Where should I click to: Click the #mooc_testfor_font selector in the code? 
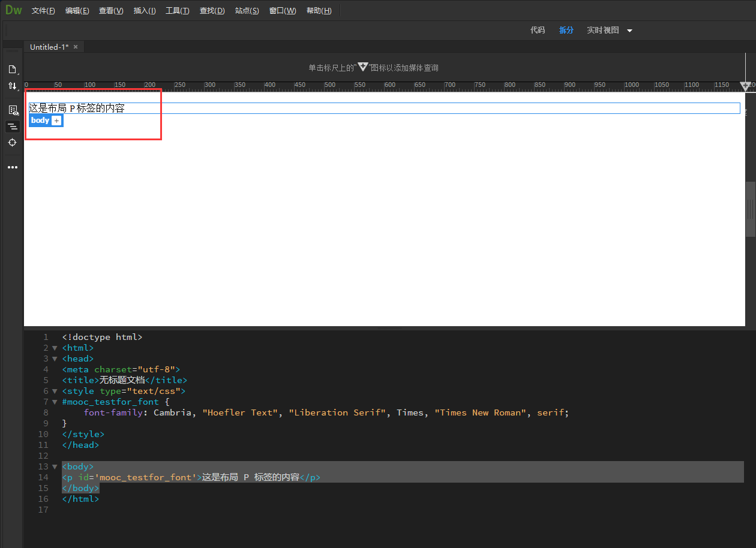pos(110,402)
